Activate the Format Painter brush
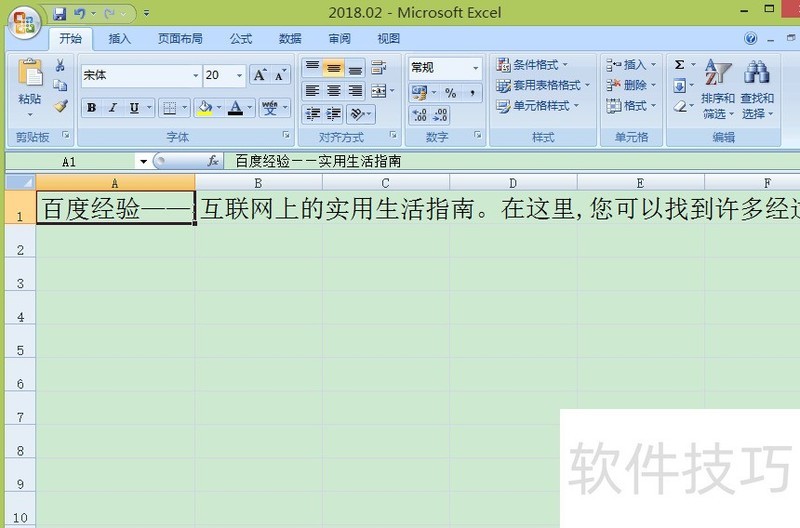The width and height of the screenshot is (800, 528). [60, 106]
